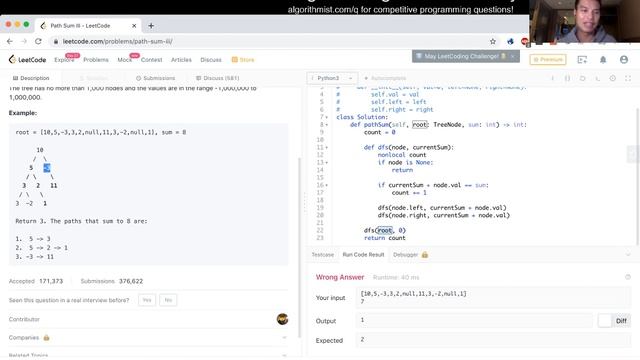Image resolution: width=640 pixels, height=360 pixels.
Task: Open Discuss in the top navigation
Action: click(x=211, y=60)
